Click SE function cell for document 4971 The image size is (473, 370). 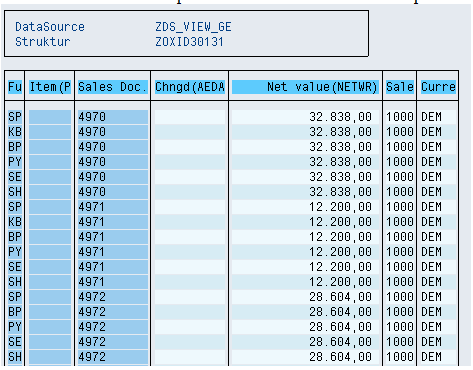coord(15,267)
